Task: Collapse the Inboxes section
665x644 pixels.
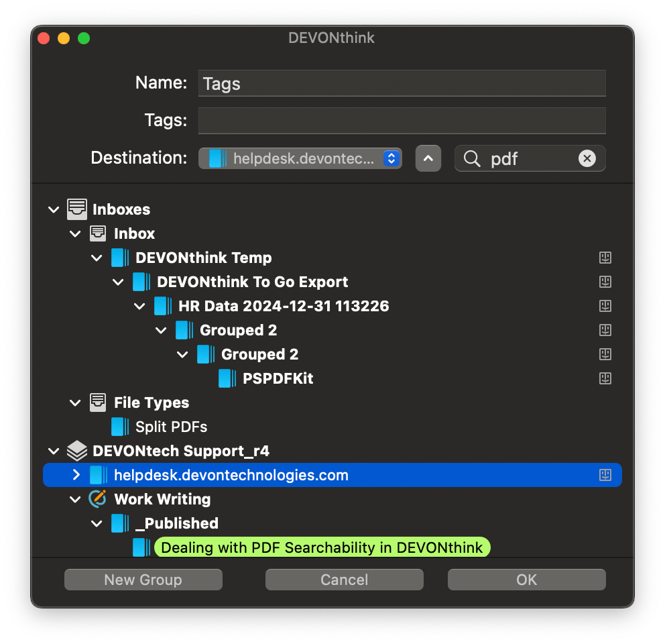Action: click(x=54, y=209)
